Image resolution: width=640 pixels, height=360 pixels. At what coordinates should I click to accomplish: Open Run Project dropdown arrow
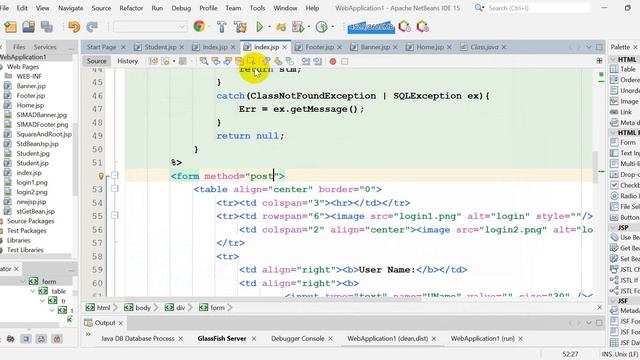click(x=269, y=27)
